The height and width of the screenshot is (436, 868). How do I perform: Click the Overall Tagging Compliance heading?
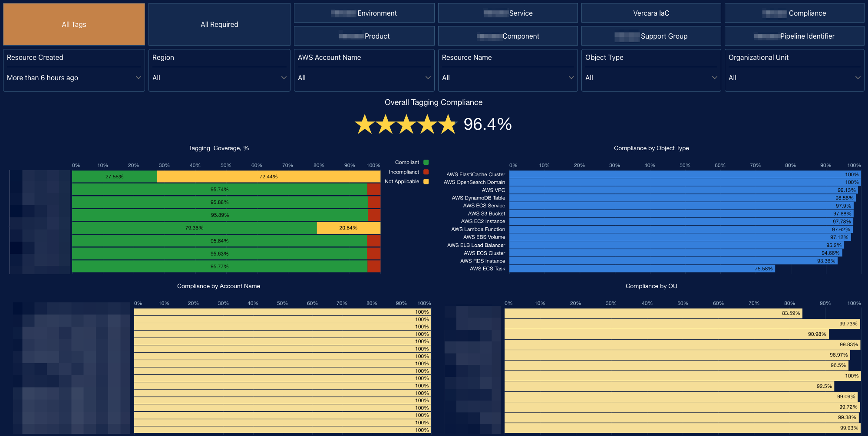pos(433,102)
